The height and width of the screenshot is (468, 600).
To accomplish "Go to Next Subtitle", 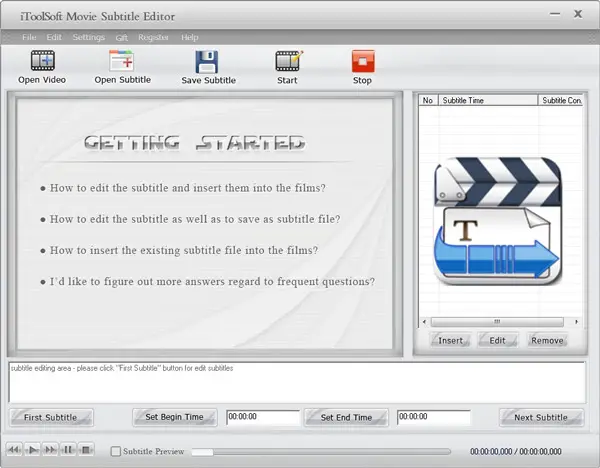I will click(541, 417).
